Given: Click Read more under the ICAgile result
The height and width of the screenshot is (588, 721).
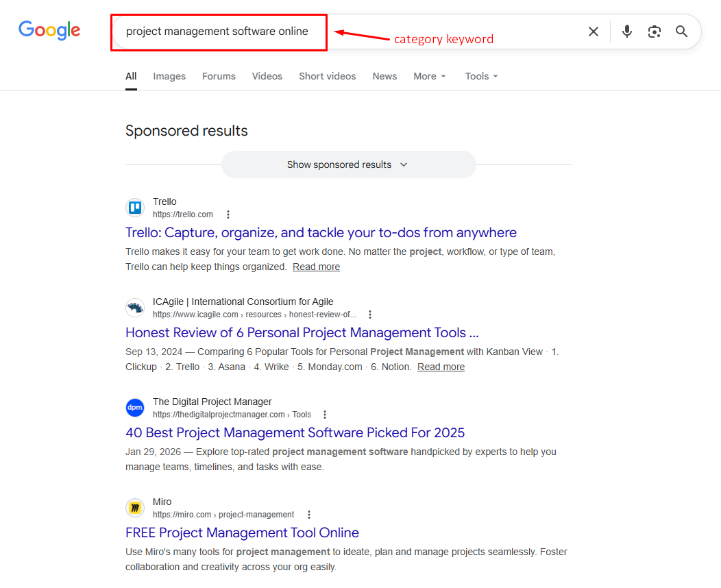Looking at the screenshot, I should point(441,367).
